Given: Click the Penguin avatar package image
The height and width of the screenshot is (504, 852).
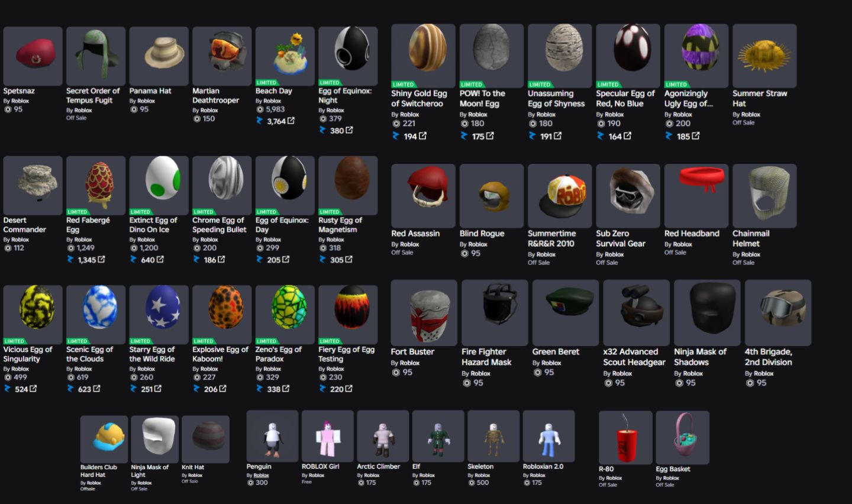Looking at the screenshot, I should point(272,436).
